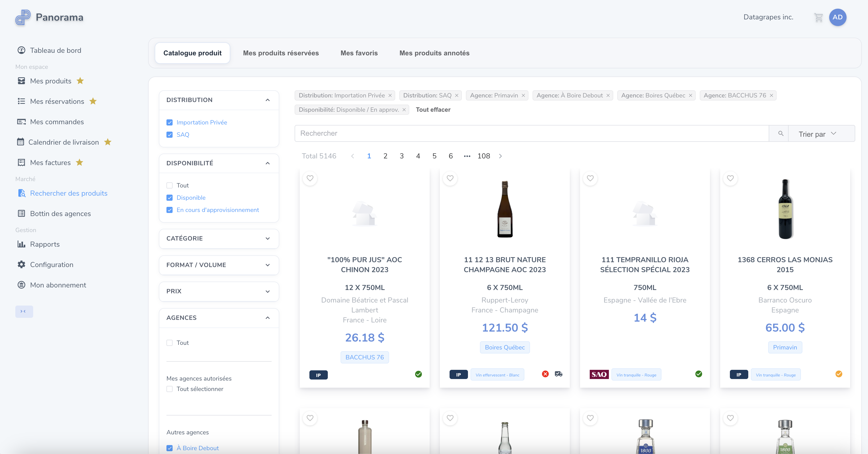Click the green availability icon on Tempranillo card
The height and width of the screenshot is (454, 868).
tap(699, 374)
